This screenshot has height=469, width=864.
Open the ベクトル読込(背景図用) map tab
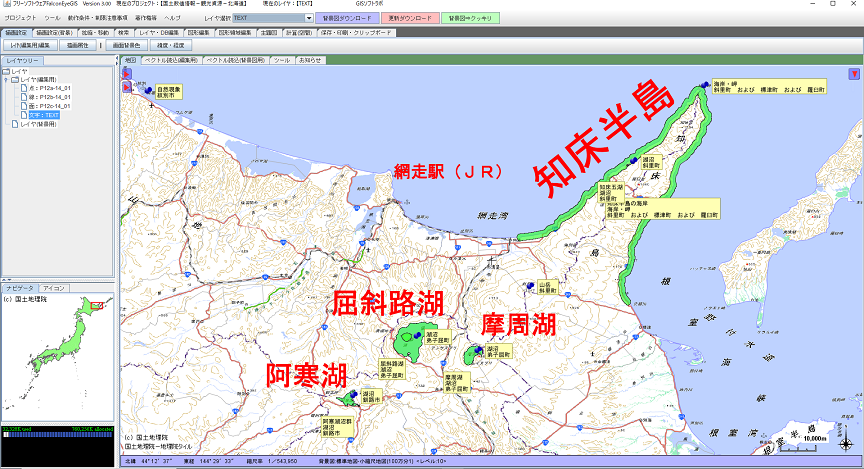pos(235,60)
